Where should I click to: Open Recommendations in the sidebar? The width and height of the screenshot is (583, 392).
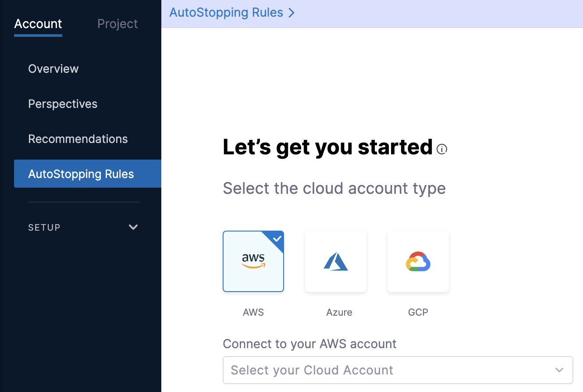click(x=78, y=139)
